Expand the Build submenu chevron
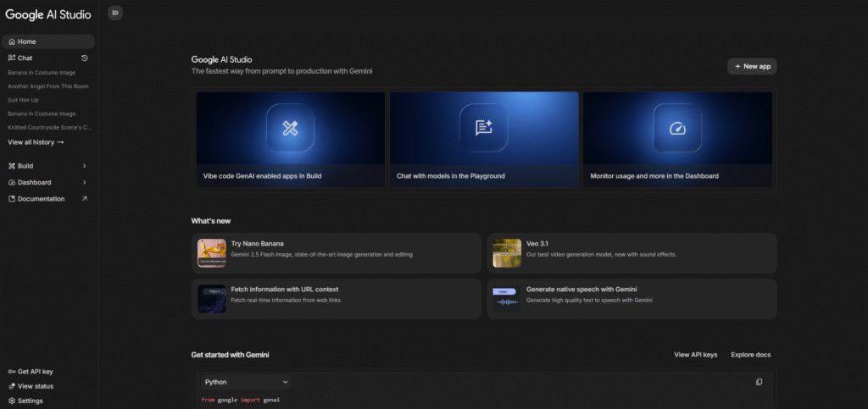 click(84, 166)
